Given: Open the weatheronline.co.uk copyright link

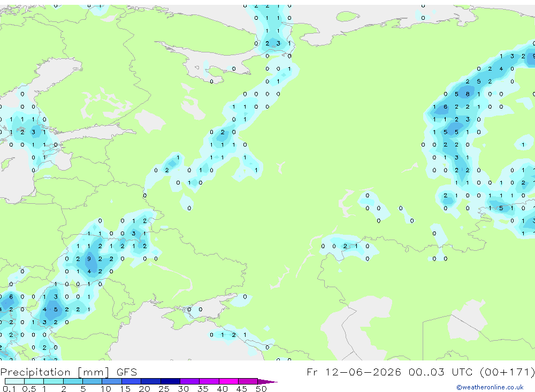Looking at the screenshot, I should (490, 387).
